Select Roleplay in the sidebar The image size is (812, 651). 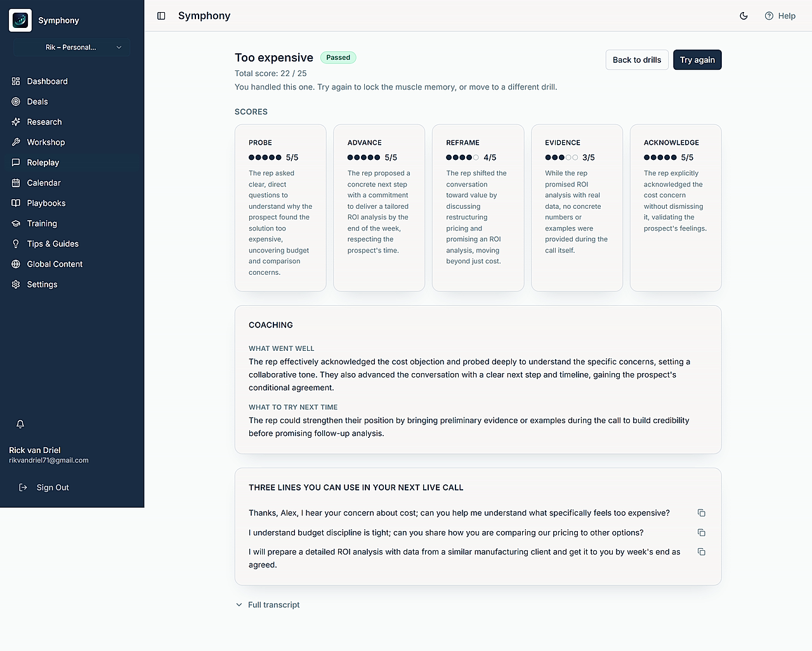tap(72, 162)
